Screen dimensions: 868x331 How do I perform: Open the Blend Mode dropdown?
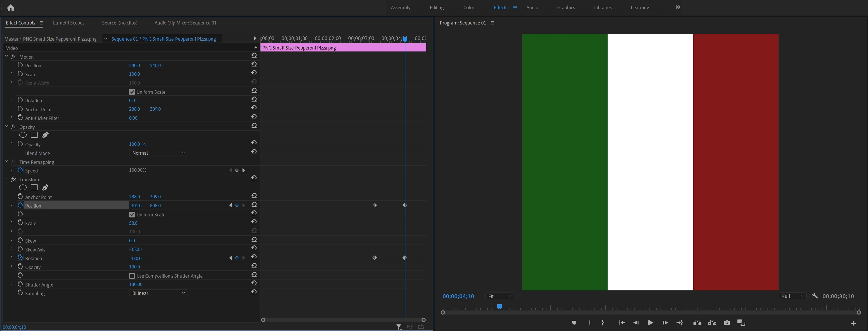point(158,153)
